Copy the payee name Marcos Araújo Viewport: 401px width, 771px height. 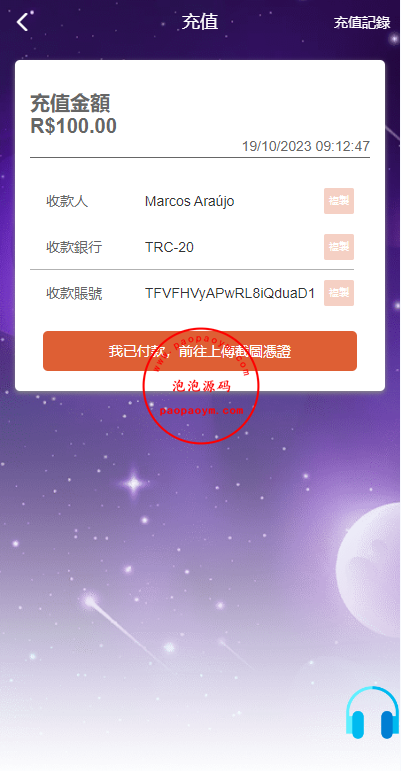point(339,201)
